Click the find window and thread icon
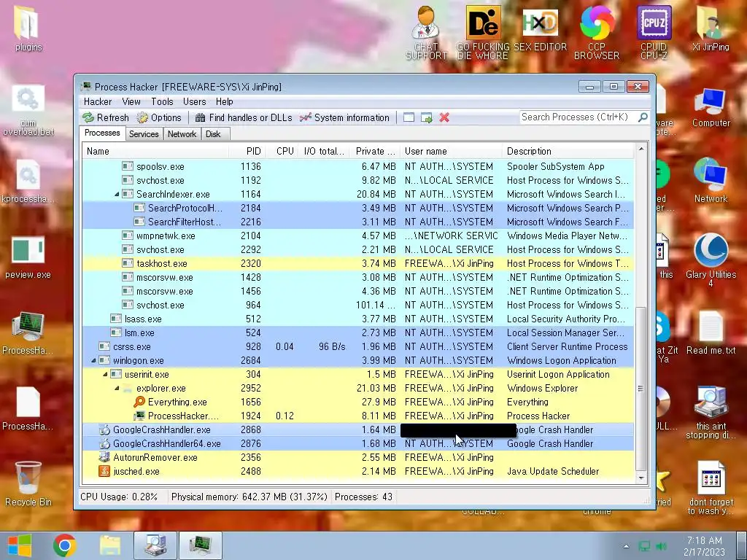 (x=426, y=117)
